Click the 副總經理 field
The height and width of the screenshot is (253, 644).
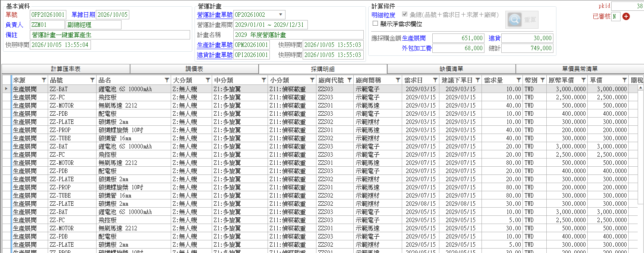tap(94, 25)
